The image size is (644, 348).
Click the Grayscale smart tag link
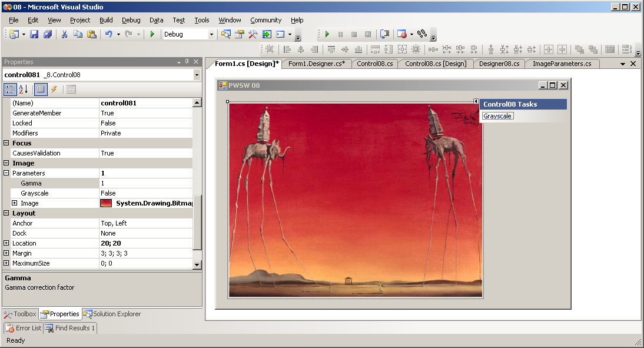[497, 116]
